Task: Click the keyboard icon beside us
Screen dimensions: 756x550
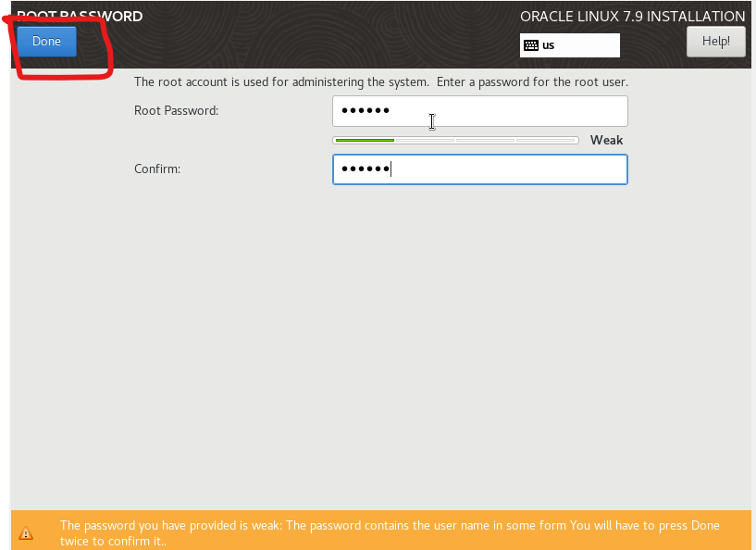Action: [531, 45]
